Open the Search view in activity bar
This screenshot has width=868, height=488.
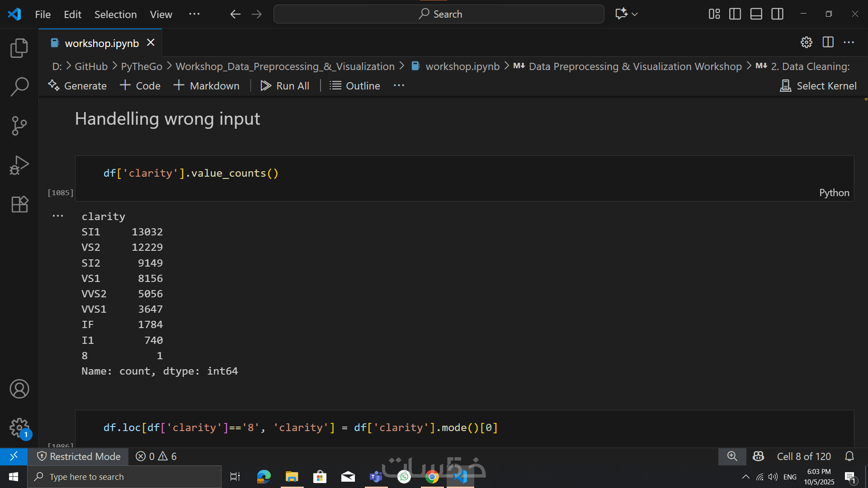19,87
